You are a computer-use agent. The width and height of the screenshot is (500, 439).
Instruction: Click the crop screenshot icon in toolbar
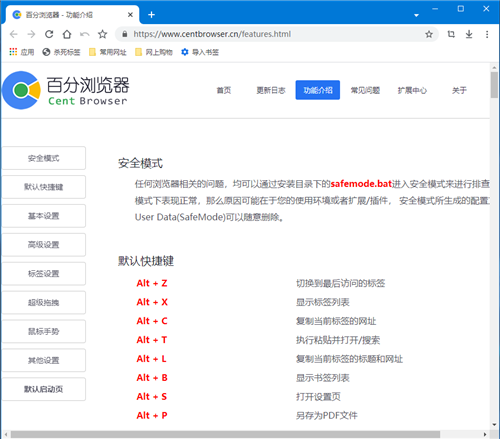(x=451, y=34)
